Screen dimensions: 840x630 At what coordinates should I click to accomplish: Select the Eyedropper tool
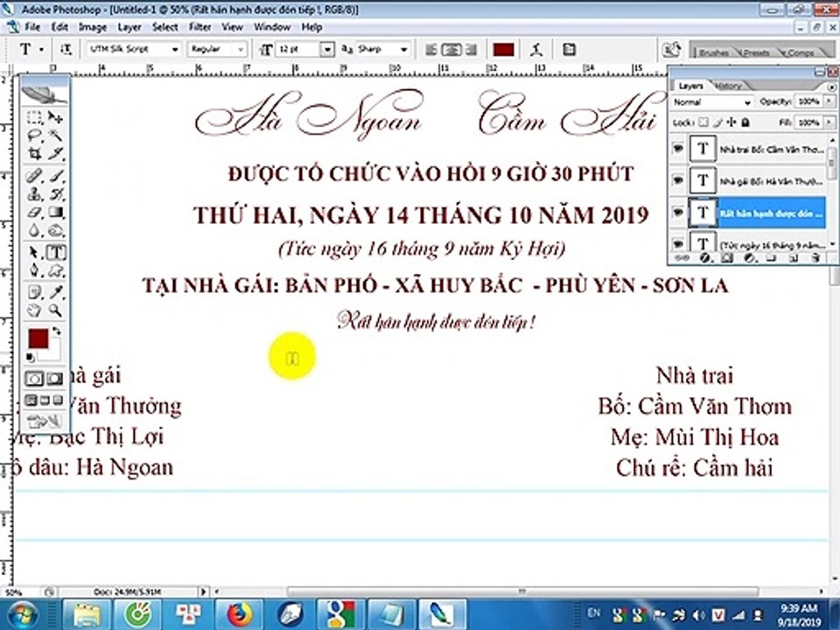click(x=55, y=292)
